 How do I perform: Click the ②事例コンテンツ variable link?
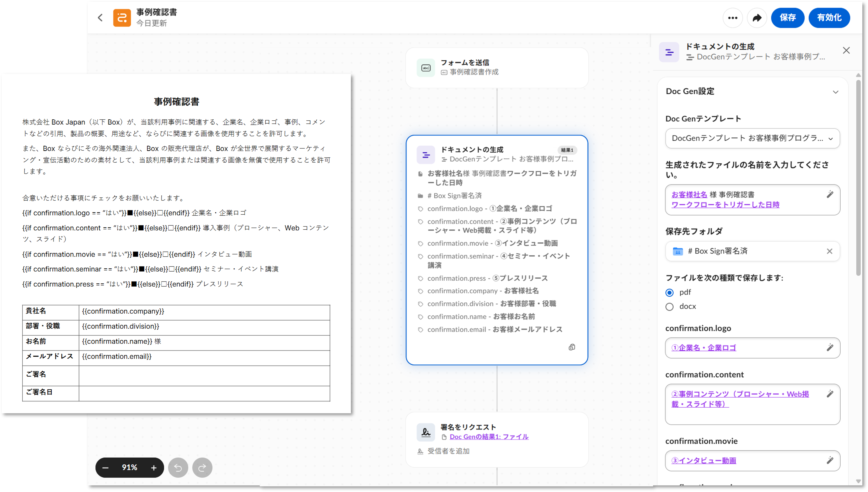click(x=740, y=399)
